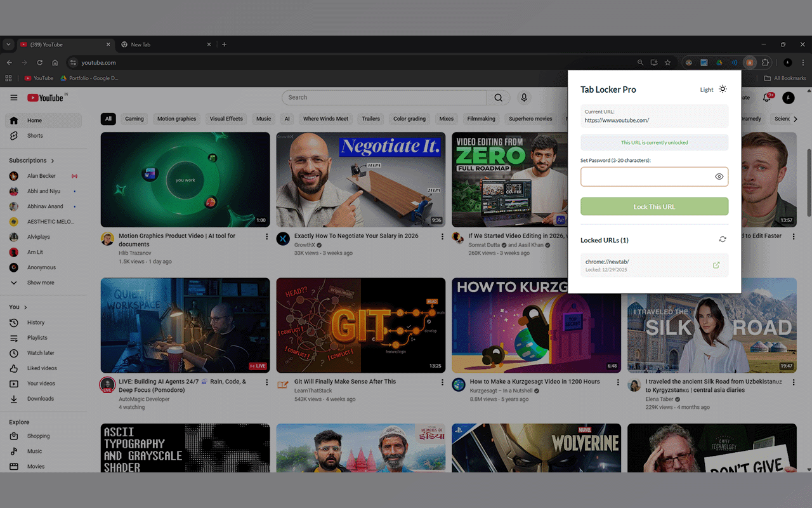This screenshot has height=508, width=812.
Task: Open Shorts in the sidebar
Action: [x=43, y=135]
